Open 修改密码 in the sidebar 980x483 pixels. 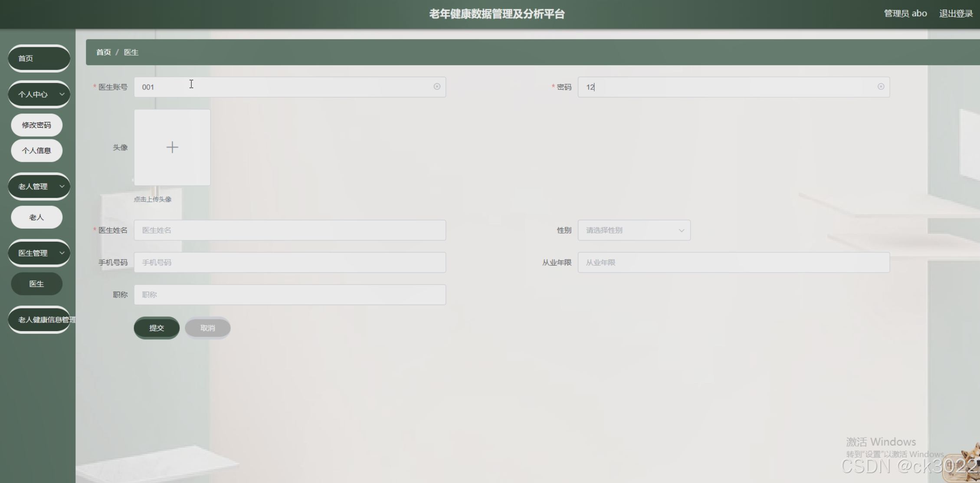(x=36, y=125)
